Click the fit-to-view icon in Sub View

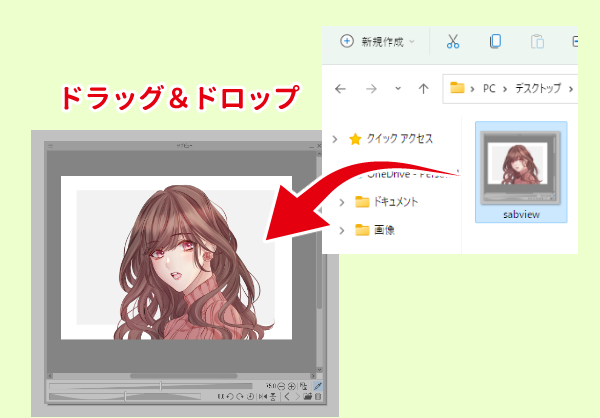pos(303,386)
